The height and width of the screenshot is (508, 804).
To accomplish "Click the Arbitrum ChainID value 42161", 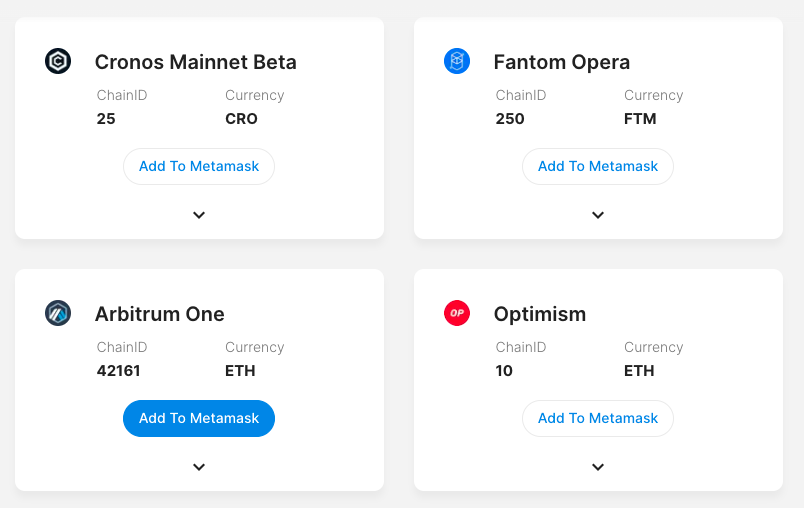I will point(118,370).
